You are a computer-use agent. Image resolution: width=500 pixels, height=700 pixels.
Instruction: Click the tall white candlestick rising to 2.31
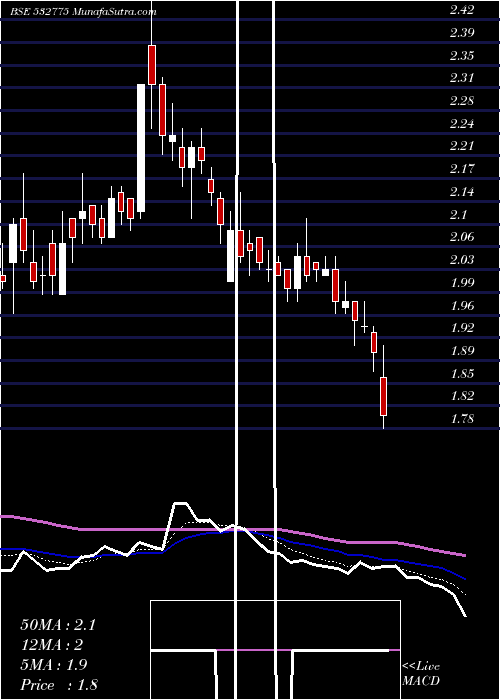tap(141, 148)
